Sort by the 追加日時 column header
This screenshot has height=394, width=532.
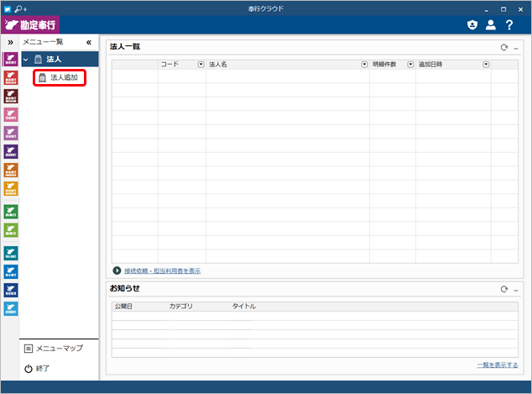click(x=430, y=64)
